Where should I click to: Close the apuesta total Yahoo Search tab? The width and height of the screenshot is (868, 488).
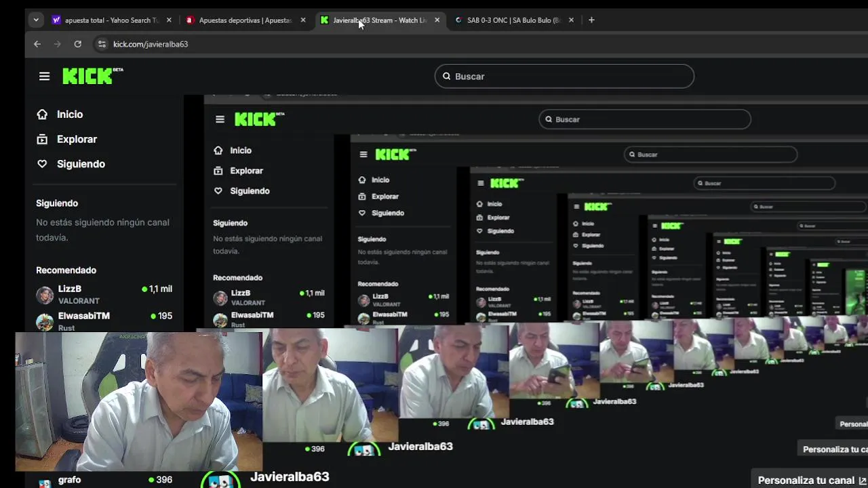click(x=169, y=20)
